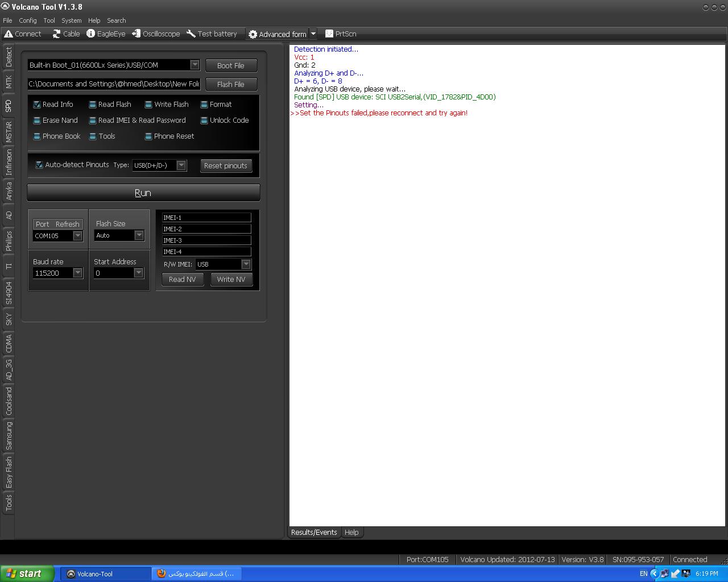
Task: Click the Boot File button
Action: [231, 65]
